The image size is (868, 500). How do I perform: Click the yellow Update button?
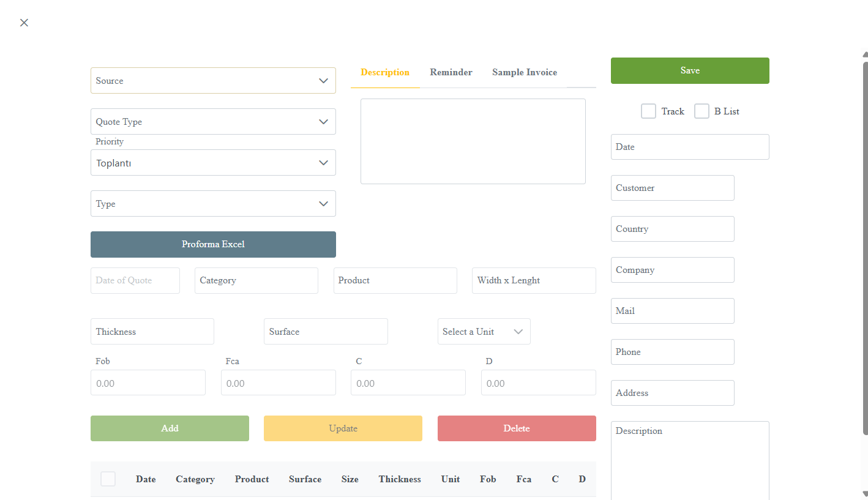[x=343, y=428]
